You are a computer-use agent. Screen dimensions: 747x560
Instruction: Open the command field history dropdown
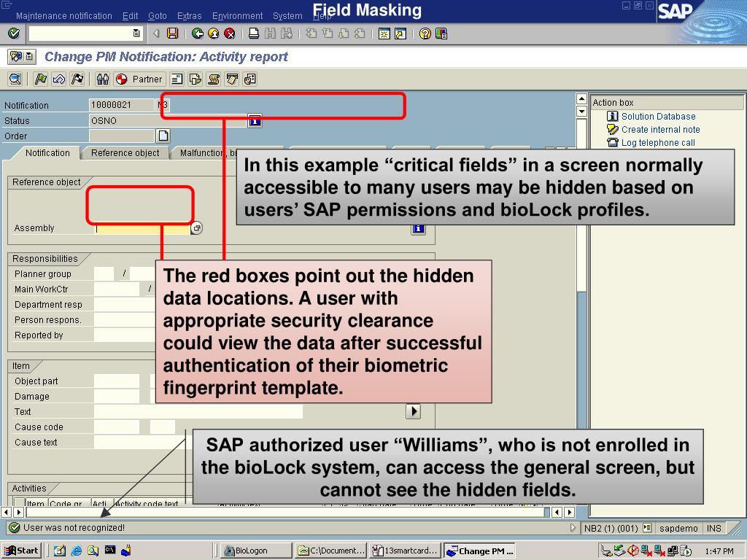[x=136, y=34]
